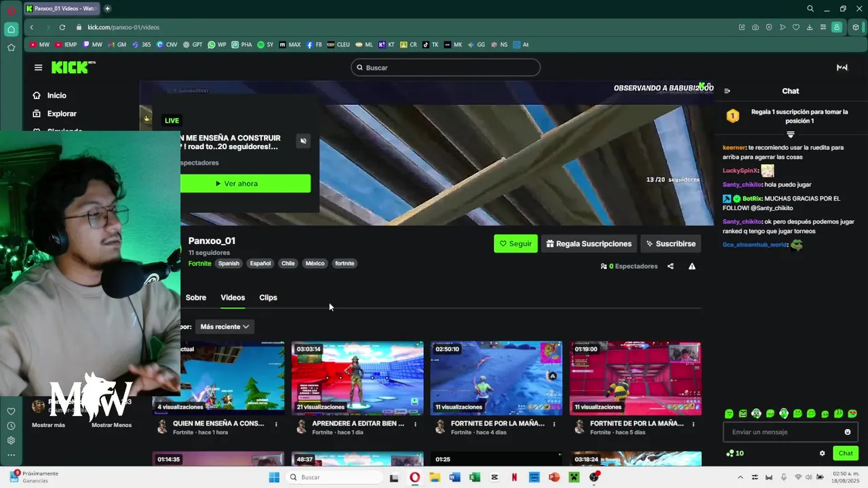Click Mostrar Menos in sidebar
Image resolution: width=868 pixels, height=488 pixels.
[x=111, y=425]
